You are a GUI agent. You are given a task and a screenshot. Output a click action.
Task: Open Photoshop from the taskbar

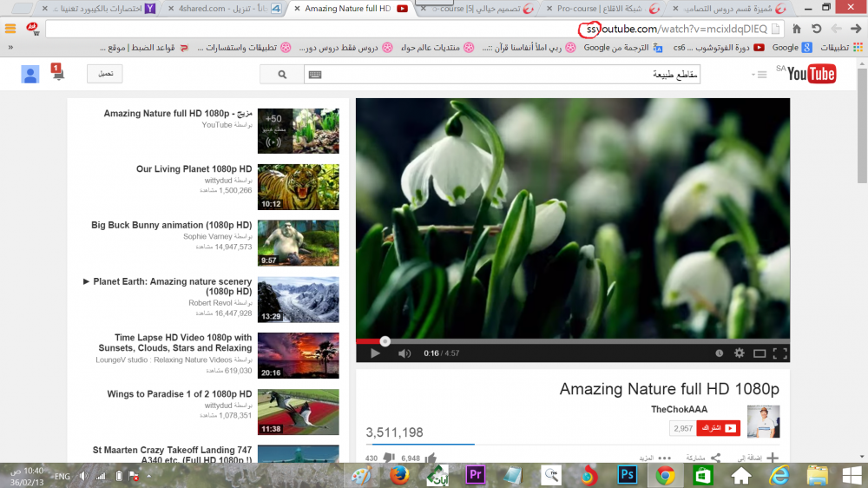[x=627, y=475]
